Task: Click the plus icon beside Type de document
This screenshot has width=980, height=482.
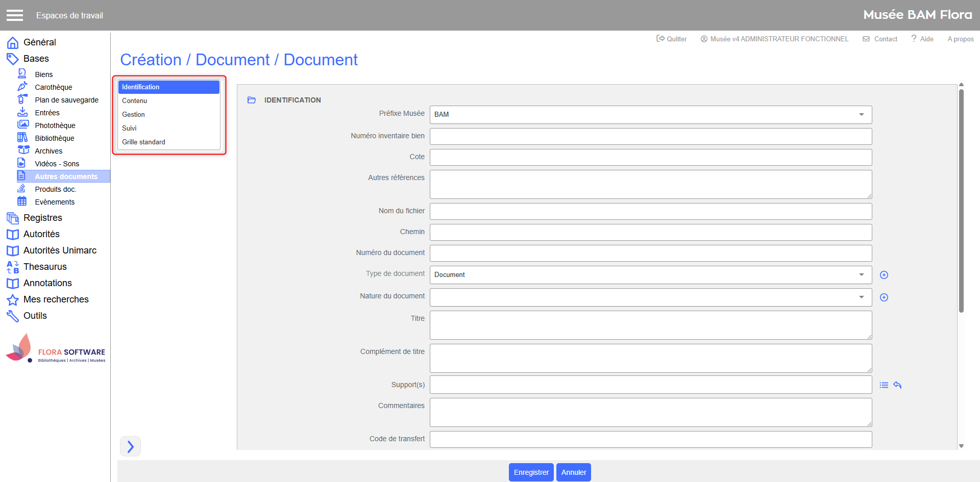Action: coord(884,275)
